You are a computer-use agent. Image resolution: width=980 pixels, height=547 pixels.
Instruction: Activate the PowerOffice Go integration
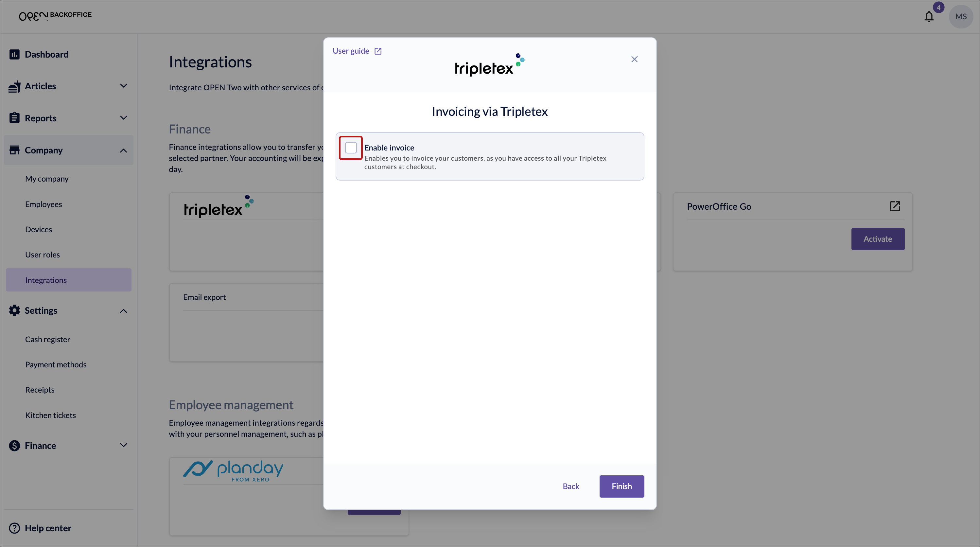[877, 239]
